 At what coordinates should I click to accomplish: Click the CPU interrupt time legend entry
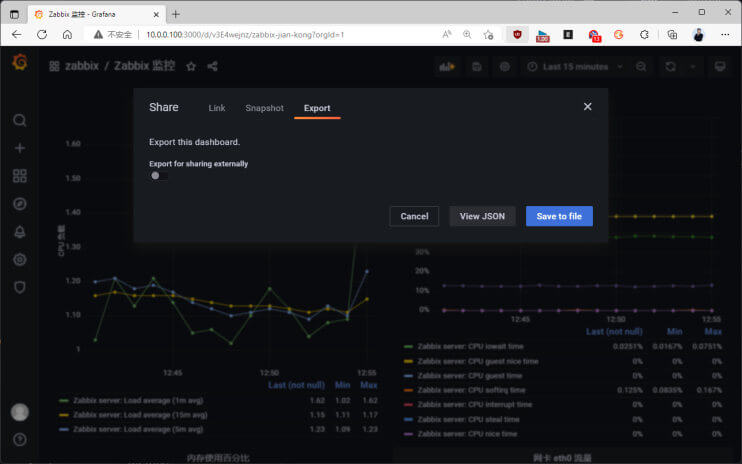coord(474,405)
